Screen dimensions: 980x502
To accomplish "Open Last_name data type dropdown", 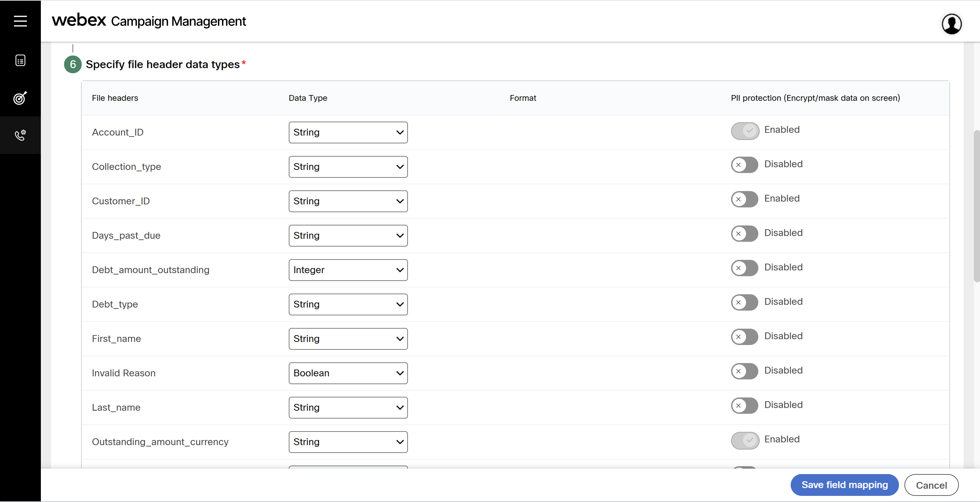I will tap(348, 407).
